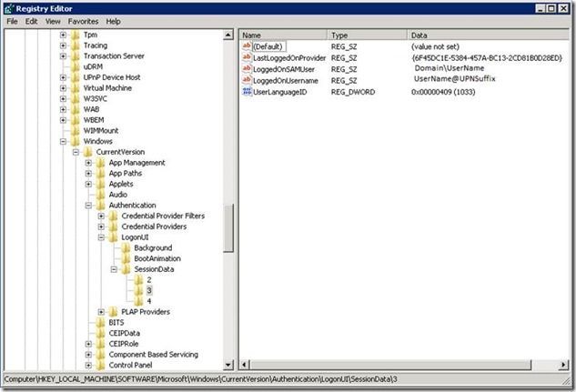
Task: Expand the App Management key
Action: click(88, 163)
